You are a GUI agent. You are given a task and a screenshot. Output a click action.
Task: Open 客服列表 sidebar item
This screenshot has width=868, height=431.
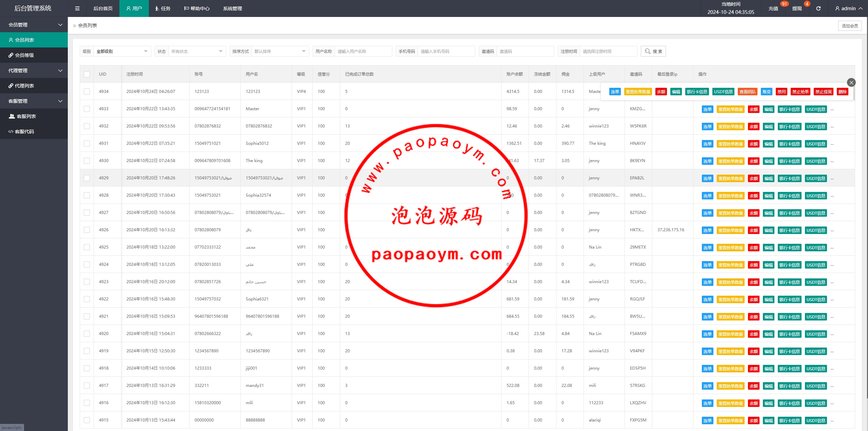[26, 116]
